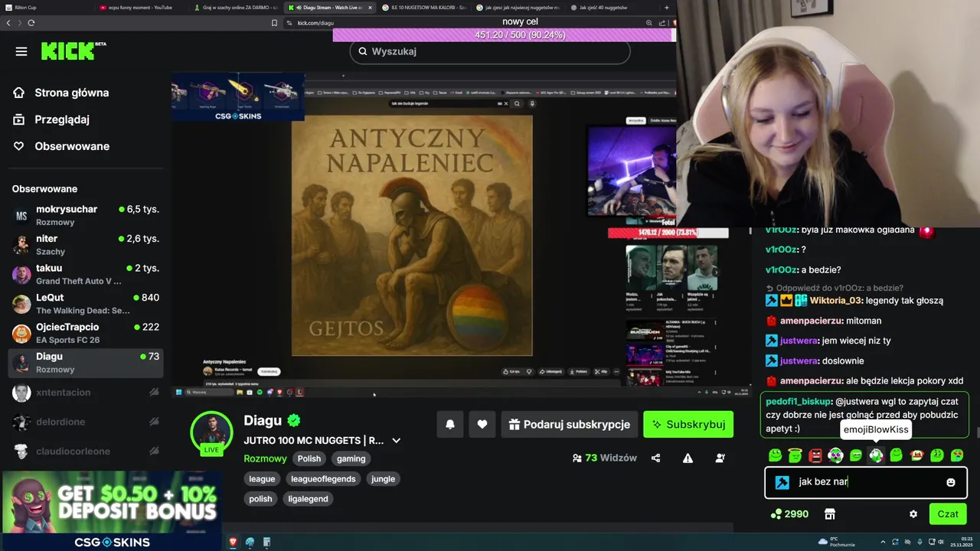Image resolution: width=980 pixels, height=551 pixels.
Task: Open a new browser tab
Action: (x=666, y=8)
